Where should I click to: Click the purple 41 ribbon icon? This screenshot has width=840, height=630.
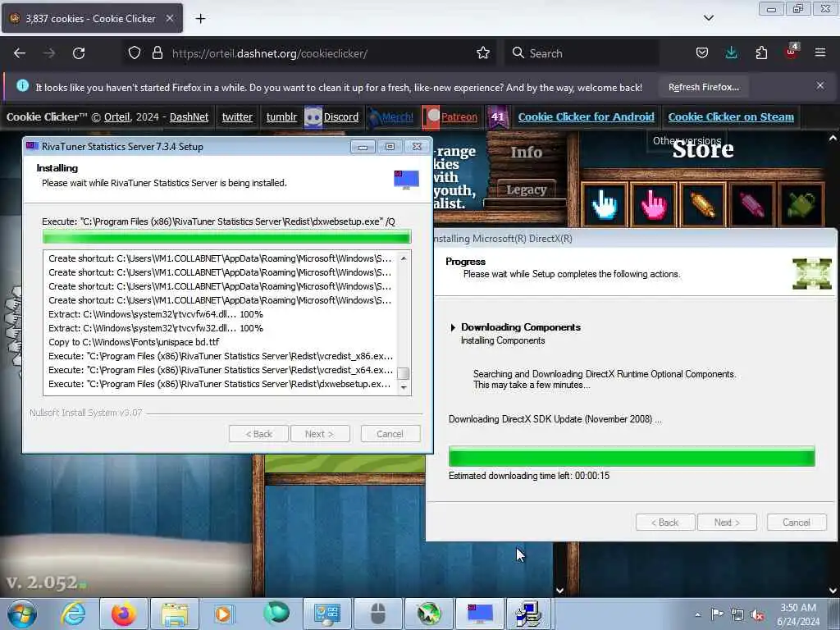point(498,116)
